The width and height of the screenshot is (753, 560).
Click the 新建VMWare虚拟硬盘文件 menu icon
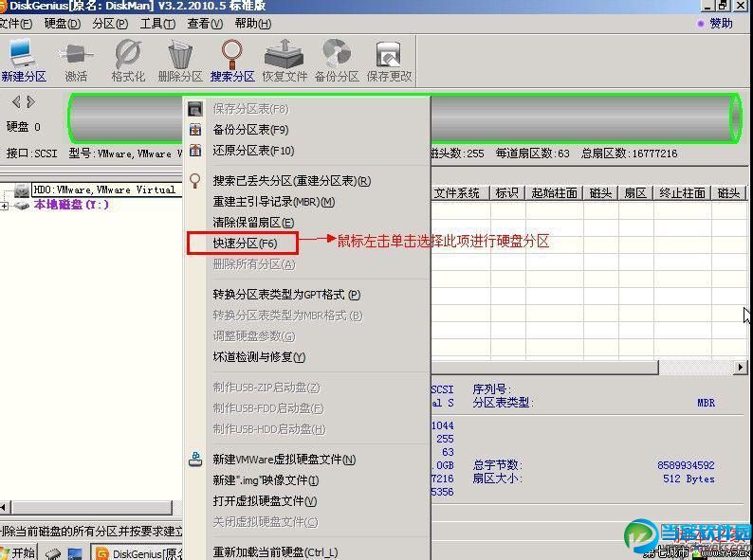(195, 460)
